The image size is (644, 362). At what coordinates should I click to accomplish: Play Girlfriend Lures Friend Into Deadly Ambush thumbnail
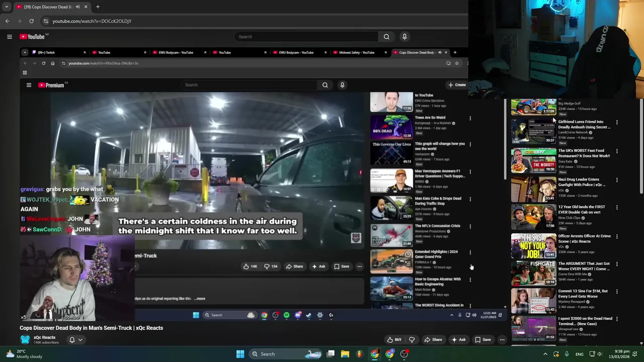[533, 131]
